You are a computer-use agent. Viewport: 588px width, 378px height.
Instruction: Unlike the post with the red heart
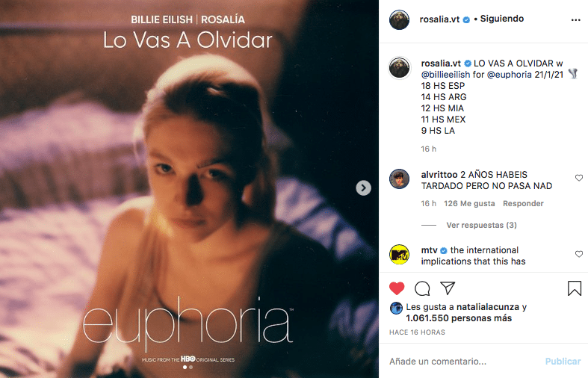(x=397, y=288)
